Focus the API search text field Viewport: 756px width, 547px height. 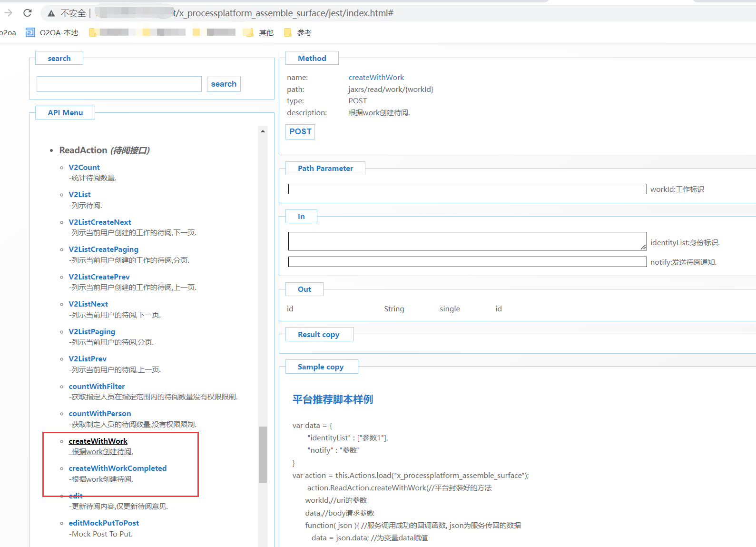click(119, 84)
